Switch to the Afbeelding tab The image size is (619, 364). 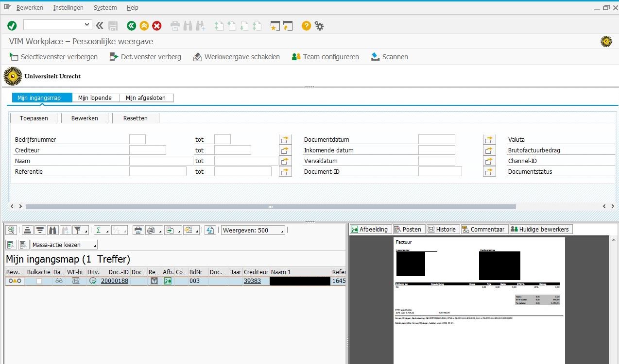coord(370,229)
